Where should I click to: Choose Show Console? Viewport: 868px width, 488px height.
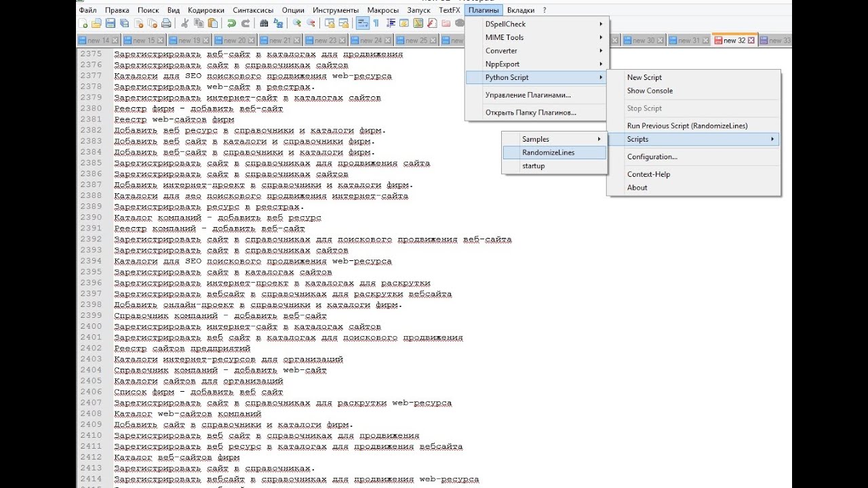pos(693,91)
